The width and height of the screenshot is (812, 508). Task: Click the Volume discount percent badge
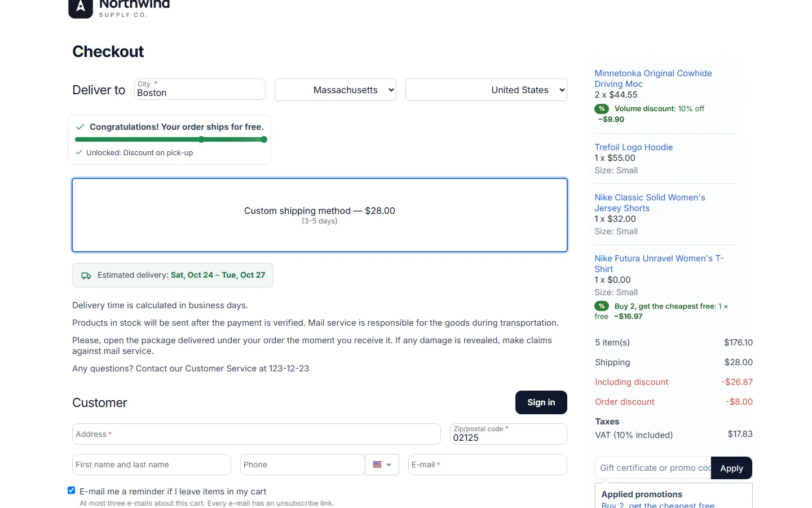pyautogui.click(x=602, y=108)
